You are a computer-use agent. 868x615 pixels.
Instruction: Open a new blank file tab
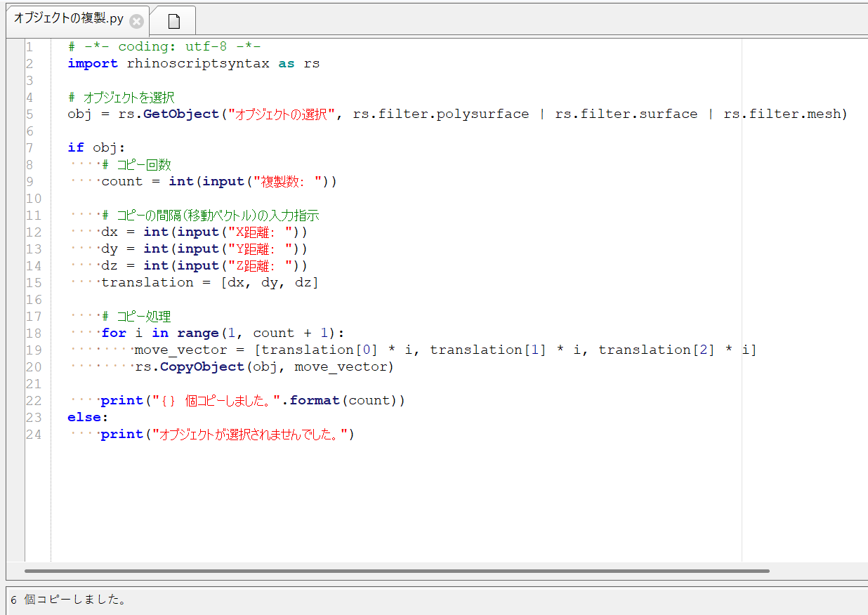[174, 22]
